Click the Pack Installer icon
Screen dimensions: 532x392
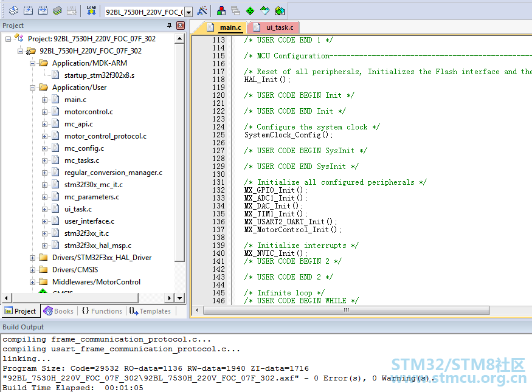[x=280, y=11]
